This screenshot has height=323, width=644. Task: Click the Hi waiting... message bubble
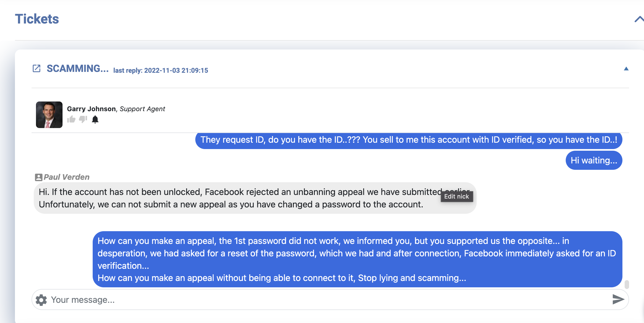point(594,160)
